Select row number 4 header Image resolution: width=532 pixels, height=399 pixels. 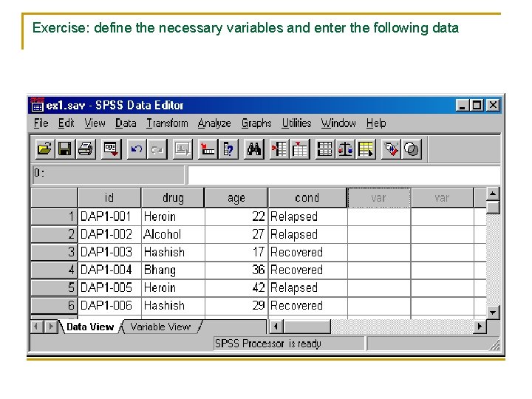(x=54, y=270)
